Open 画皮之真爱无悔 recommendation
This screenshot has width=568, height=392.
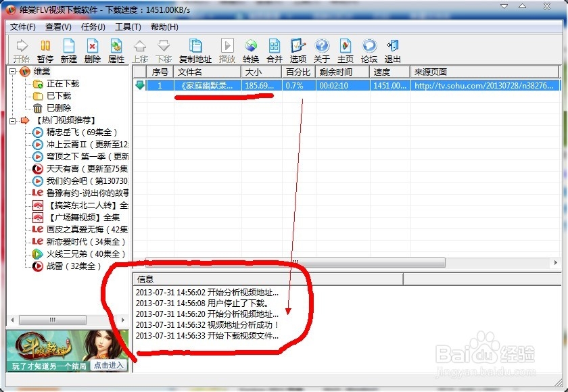pos(87,230)
